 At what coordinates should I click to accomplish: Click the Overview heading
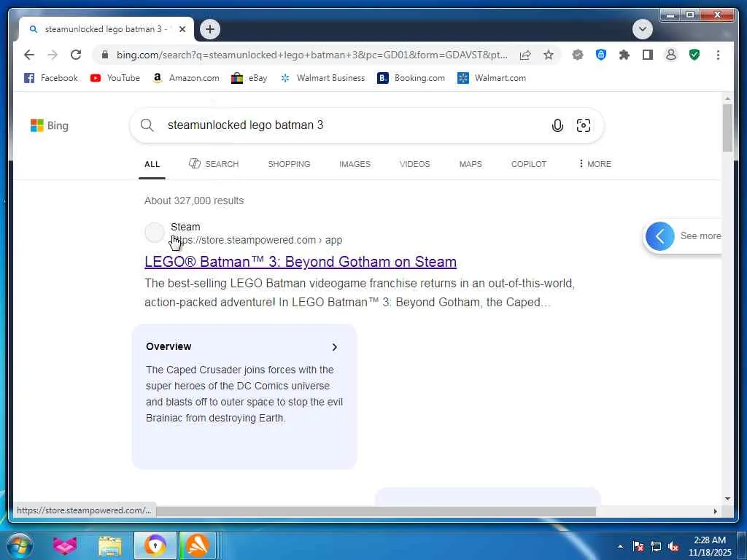pos(169,346)
